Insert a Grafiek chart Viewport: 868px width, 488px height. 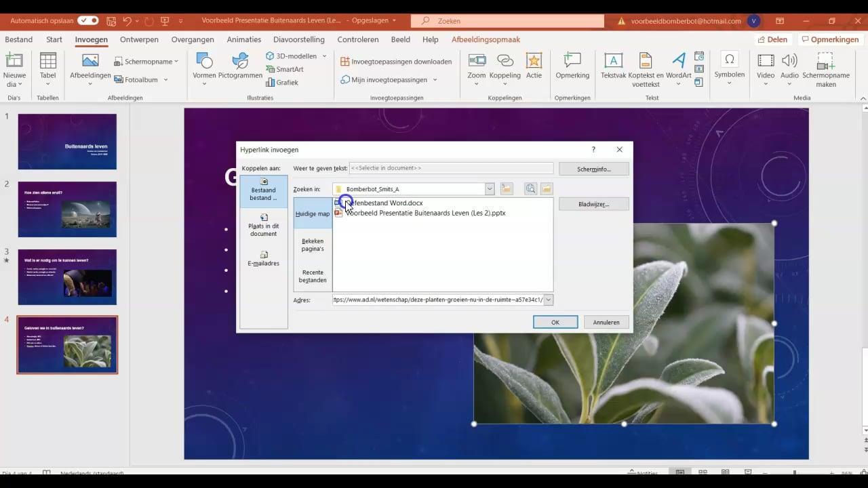[x=281, y=83]
